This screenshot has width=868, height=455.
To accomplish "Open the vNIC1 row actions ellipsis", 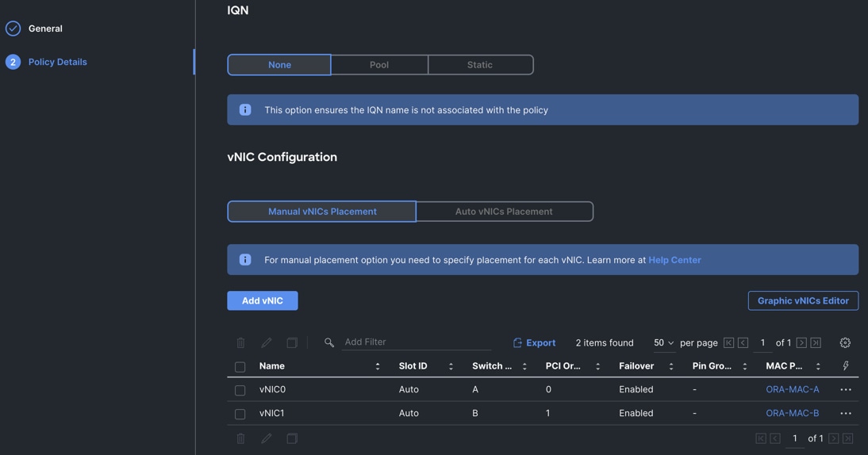I will click(846, 413).
